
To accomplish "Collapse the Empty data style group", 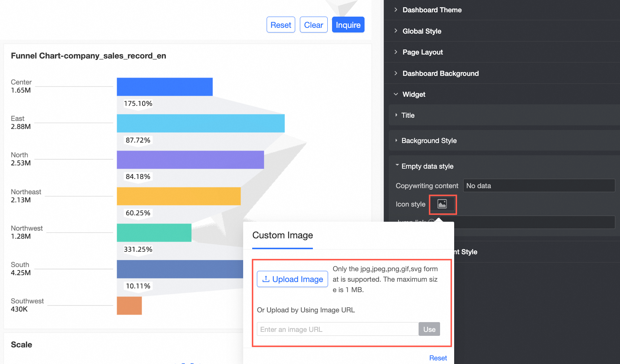I will click(x=427, y=166).
